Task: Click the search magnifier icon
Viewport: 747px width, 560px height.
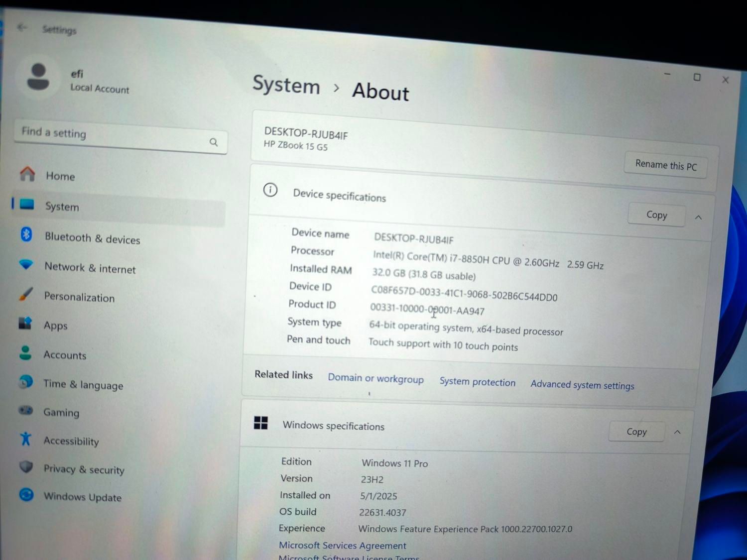Action: pos(214,142)
